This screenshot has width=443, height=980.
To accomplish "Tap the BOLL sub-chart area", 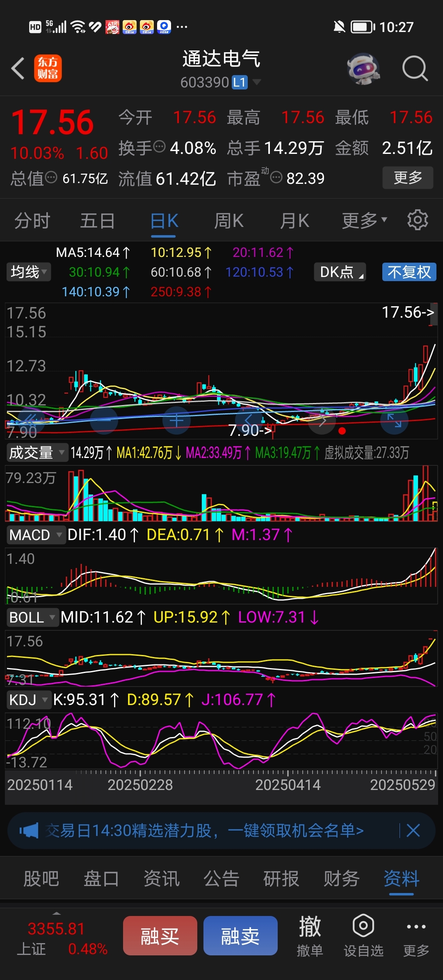I will click(x=221, y=658).
